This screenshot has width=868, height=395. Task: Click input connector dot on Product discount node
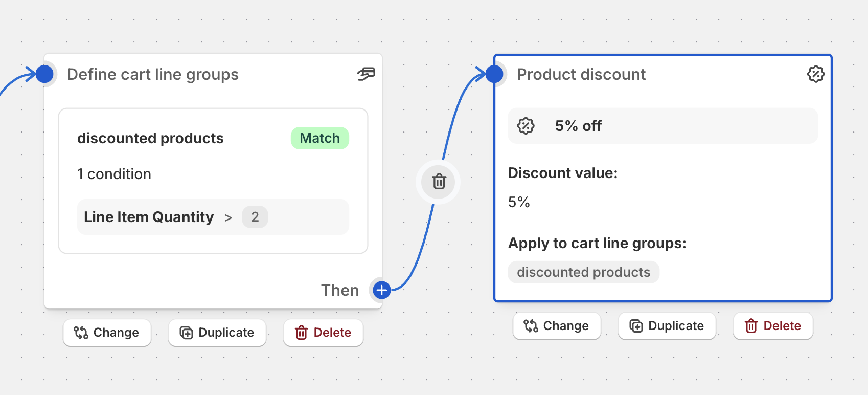(494, 74)
